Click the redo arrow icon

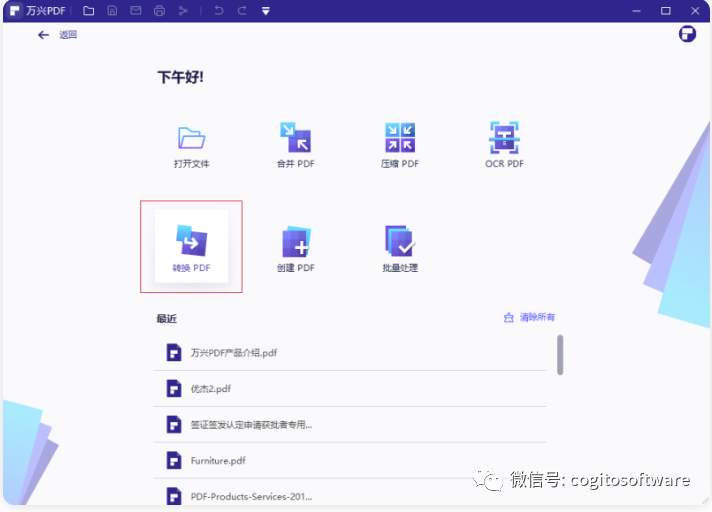coord(242,10)
